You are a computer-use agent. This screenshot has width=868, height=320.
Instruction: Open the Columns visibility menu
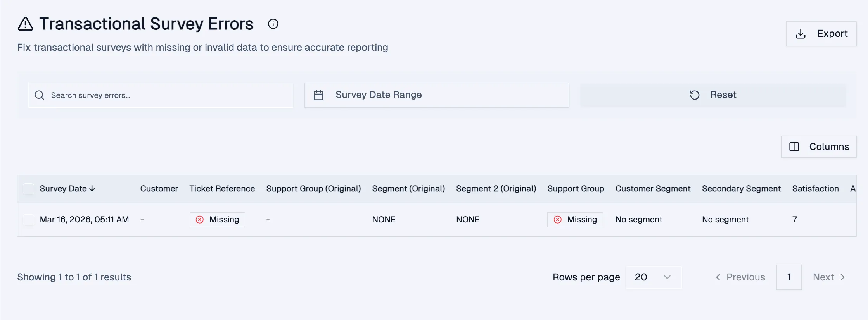[819, 146]
